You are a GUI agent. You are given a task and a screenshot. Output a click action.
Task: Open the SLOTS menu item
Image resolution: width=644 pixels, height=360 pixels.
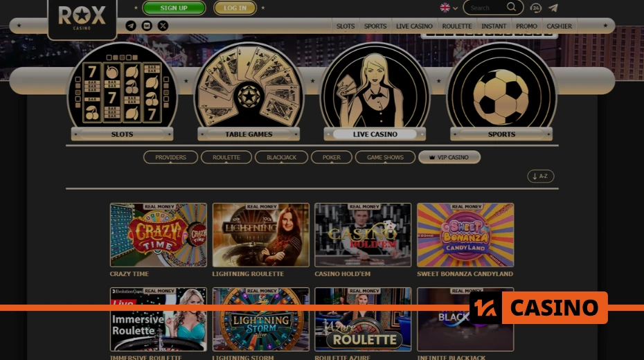346,26
